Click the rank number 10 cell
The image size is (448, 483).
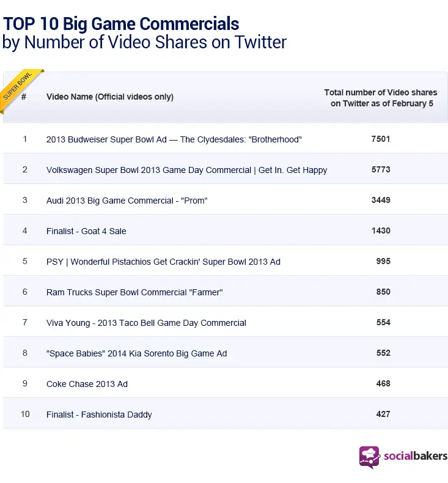click(x=25, y=415)
